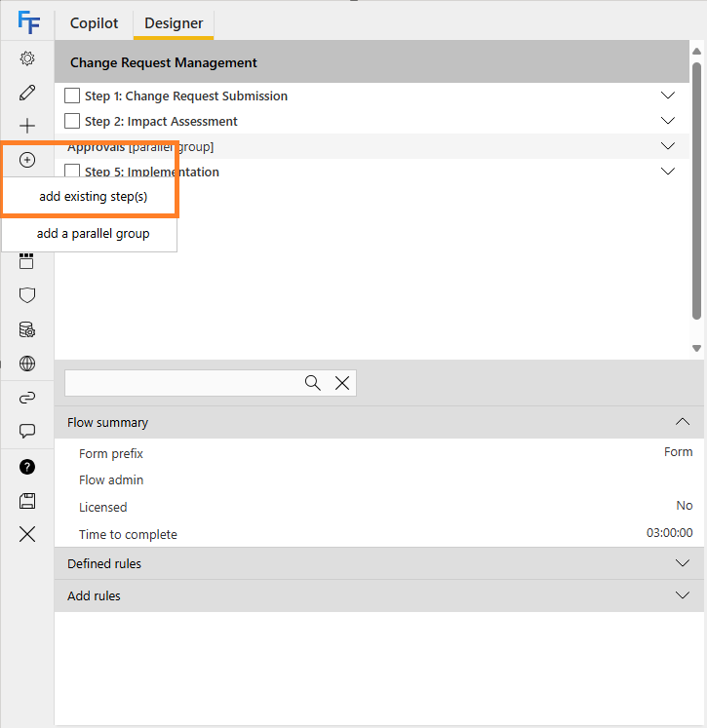
Task: Click the Time to complete label
Action: pos(128,534)
